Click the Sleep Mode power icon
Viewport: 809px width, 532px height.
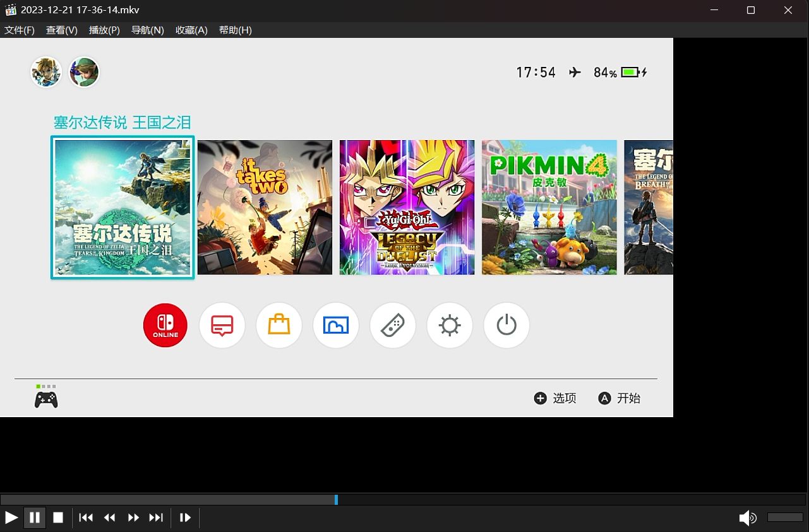click(506, 326)
